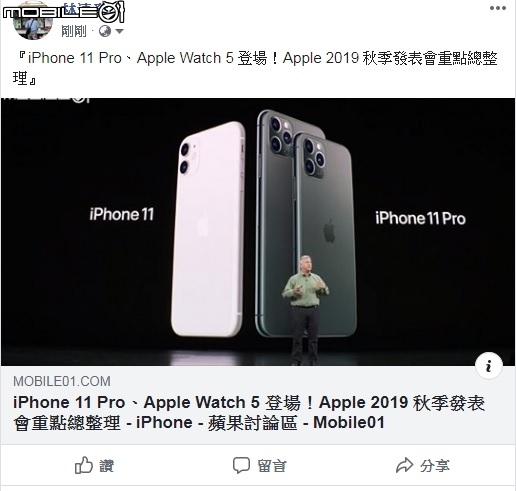Click the 分享 share button label
516x491 pixels.
tap(435, 466)
